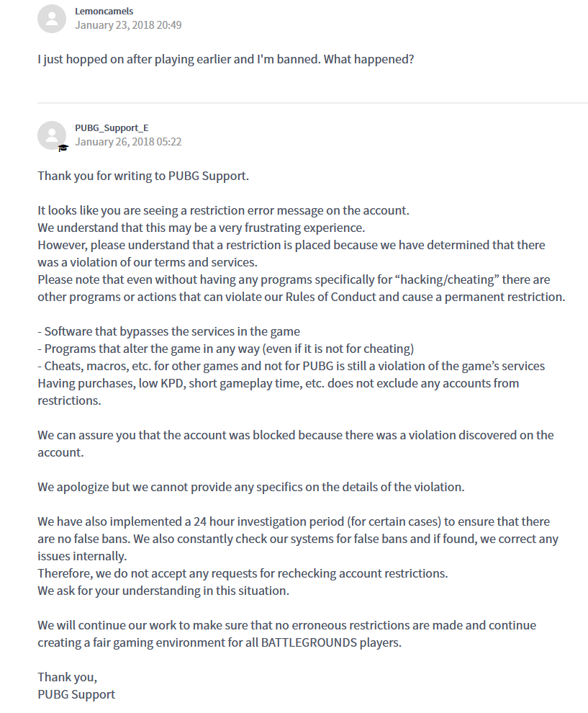This screenshot has height=713, width=588.
Task: Click the "Therefore, we do not accept" sentence
Action: tap(243, 573)
